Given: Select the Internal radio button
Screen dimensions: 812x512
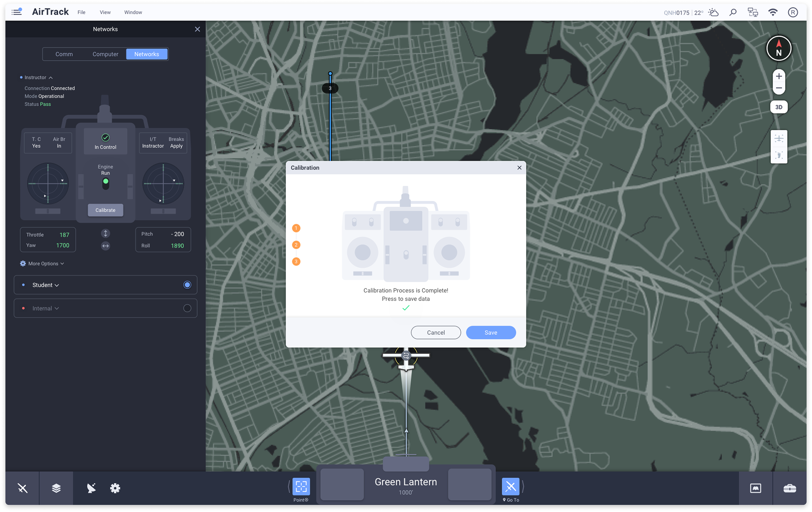Looking at the screenshot, I should point(187,308).
